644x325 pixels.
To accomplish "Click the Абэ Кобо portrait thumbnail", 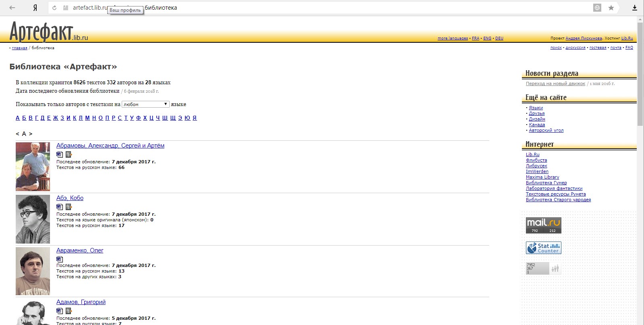I will [x=33, y=219].
